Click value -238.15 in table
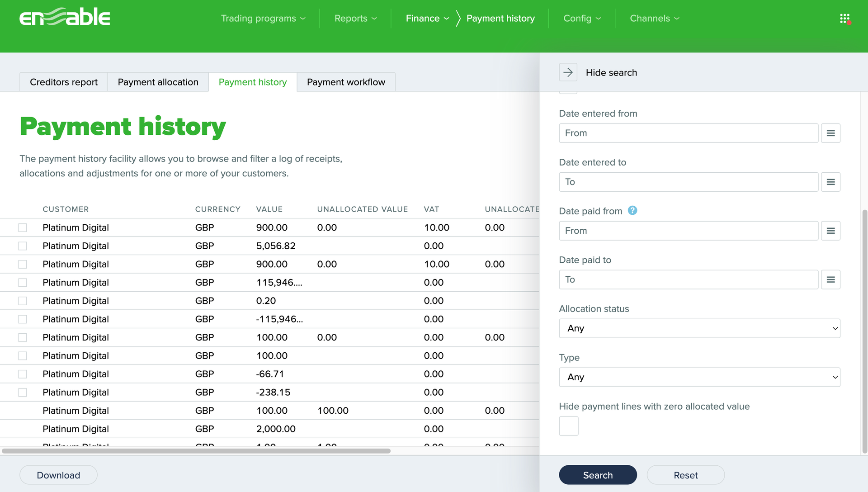This screenshot has height=492, width=868. tap(273, 393)
